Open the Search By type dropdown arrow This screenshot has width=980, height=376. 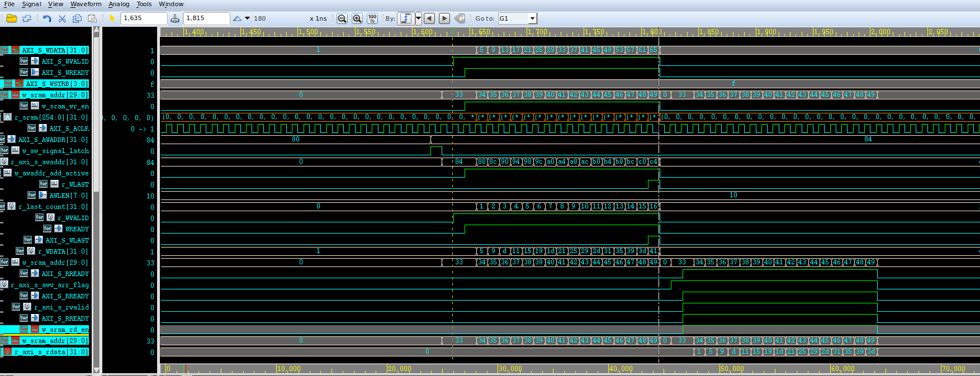pyautogui.click(x=418, y=18)
